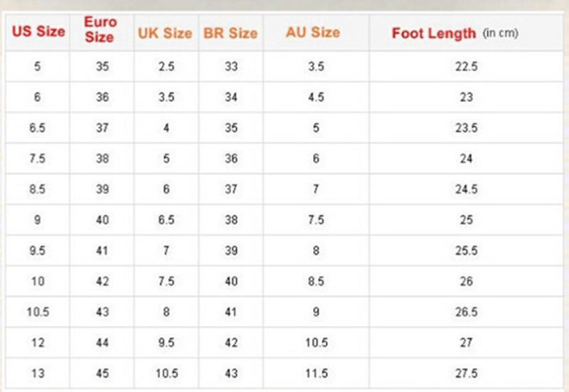Select BR size 33 cell
The height and width of the screenshot is (392, 569).
[x=230, y=67]
